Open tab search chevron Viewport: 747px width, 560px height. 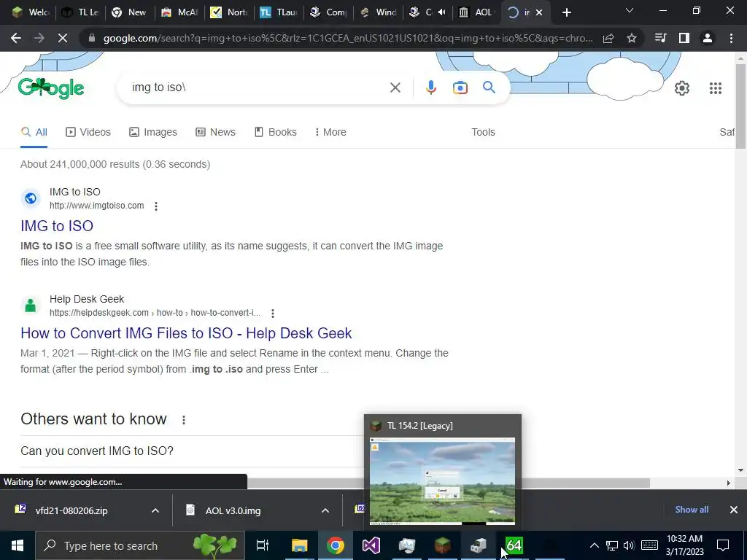click(x=630, y=10)
